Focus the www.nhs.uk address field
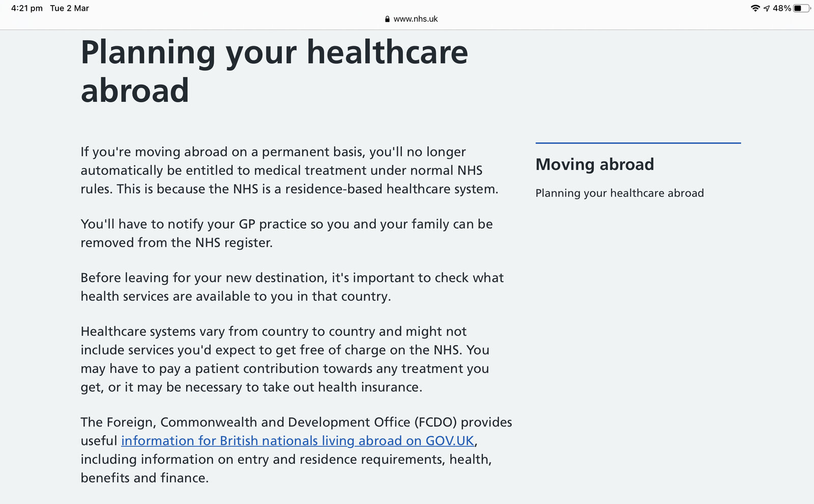Image resolution: width=814 pixels, height=504 pixels. pyautogui.click(x=415, y=19)
